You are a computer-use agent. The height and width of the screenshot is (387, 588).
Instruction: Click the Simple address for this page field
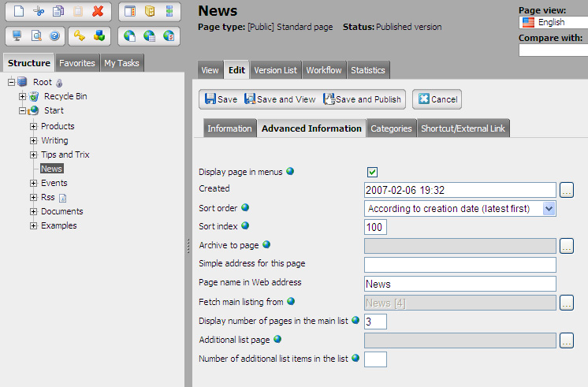pos(460,265)
